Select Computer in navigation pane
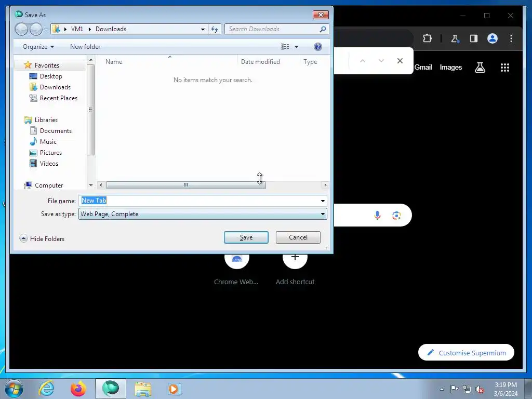 click(49, 185)
